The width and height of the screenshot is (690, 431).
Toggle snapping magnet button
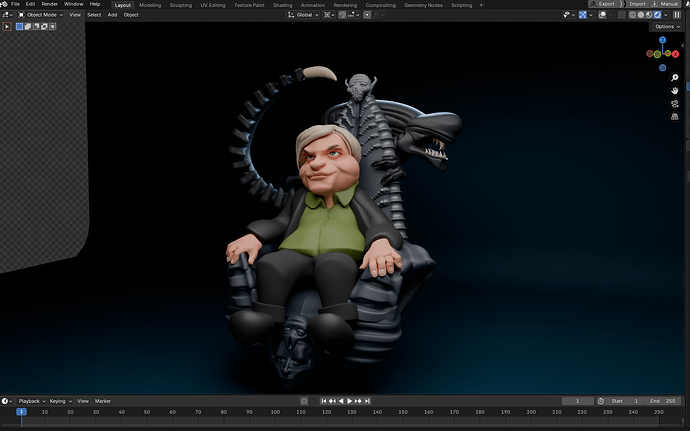(342, 15)
